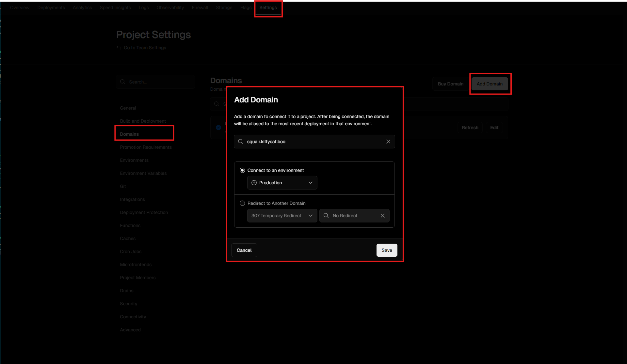Click the back arrow beside Go to Team Settings
Screen dimensions: 627x364
[119, 48]
